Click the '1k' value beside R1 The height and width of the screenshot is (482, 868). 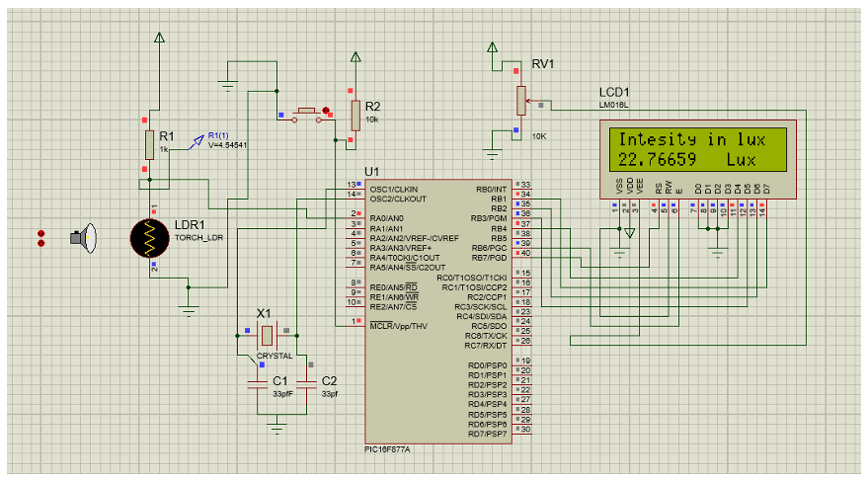[164, 149]
